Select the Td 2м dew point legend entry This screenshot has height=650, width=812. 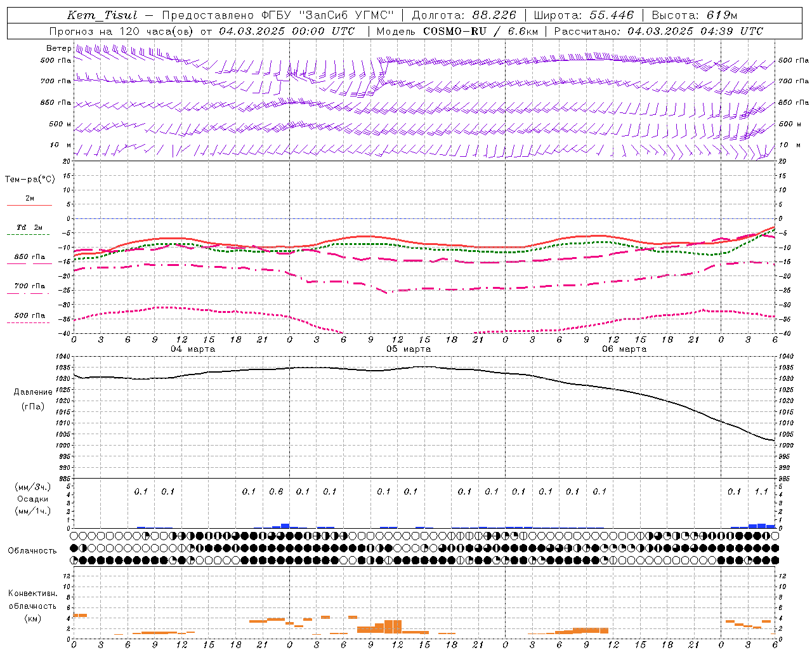tap(30, 227)
